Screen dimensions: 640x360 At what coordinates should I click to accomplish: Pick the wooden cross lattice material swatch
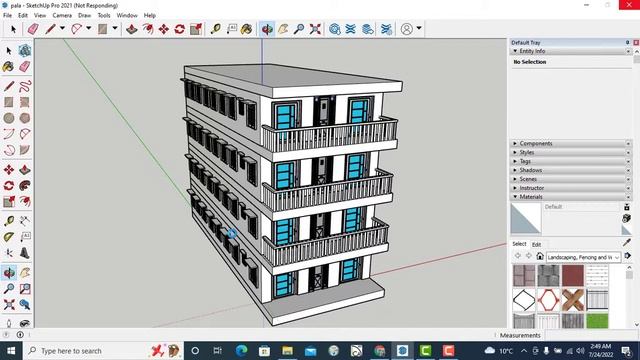pos(573,300)
